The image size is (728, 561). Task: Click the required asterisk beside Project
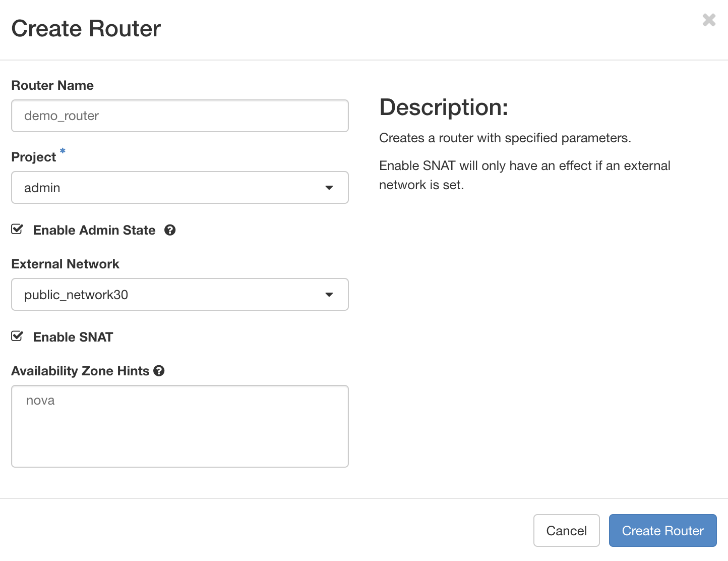(62, 151)
